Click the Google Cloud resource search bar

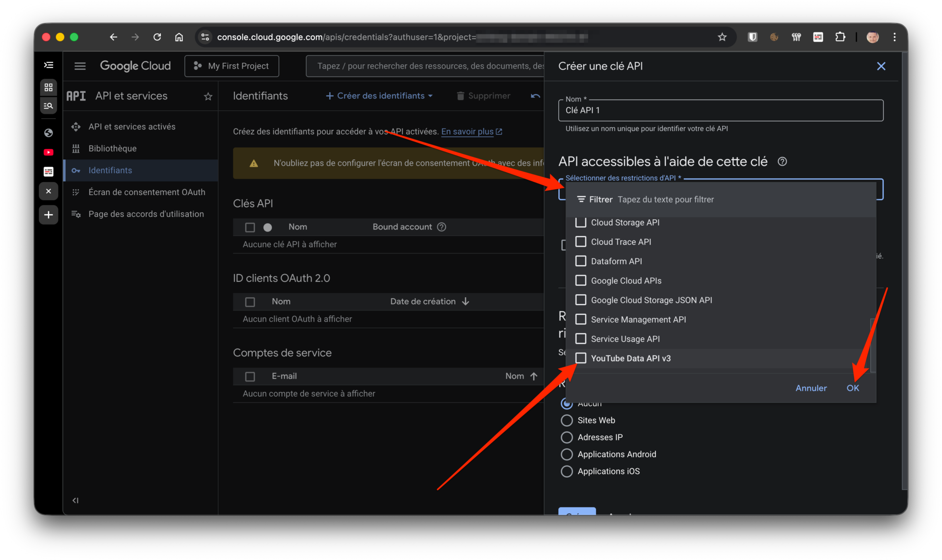coord(425,66)
